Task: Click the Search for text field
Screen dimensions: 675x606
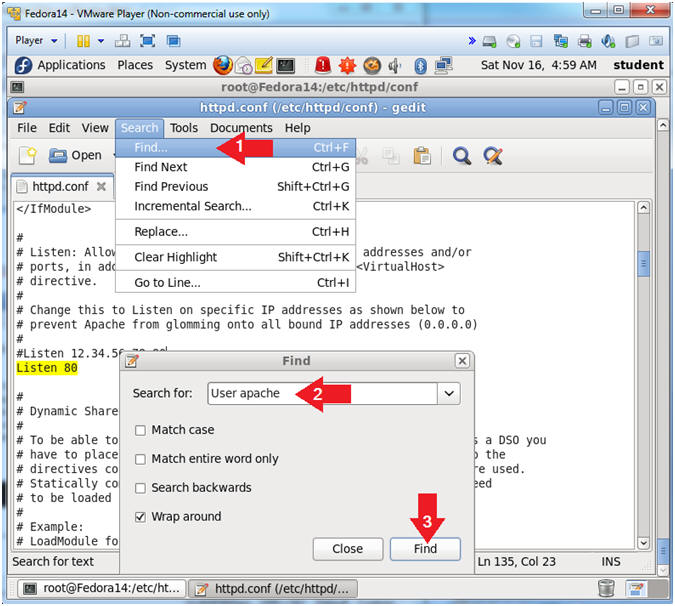Action: pos(322,393)
